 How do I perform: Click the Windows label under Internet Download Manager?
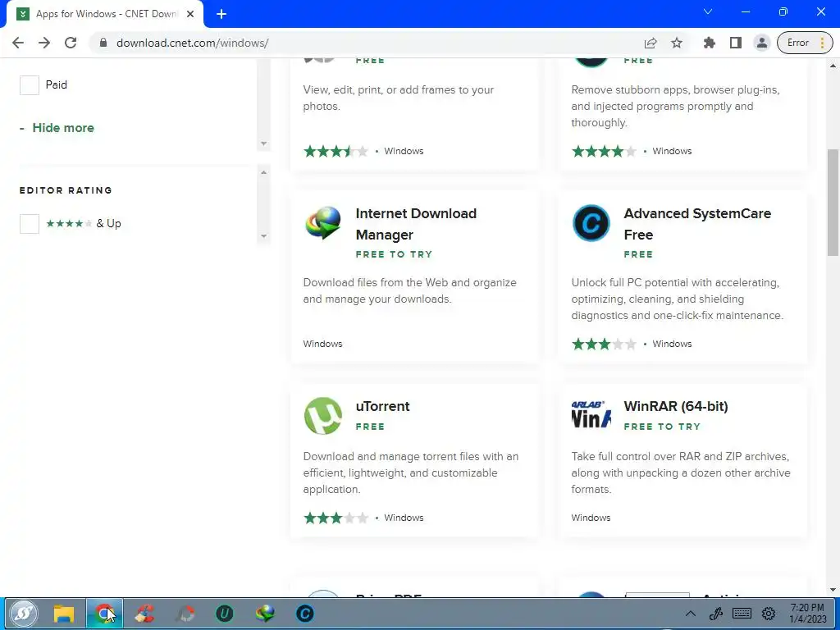(322, 344)
